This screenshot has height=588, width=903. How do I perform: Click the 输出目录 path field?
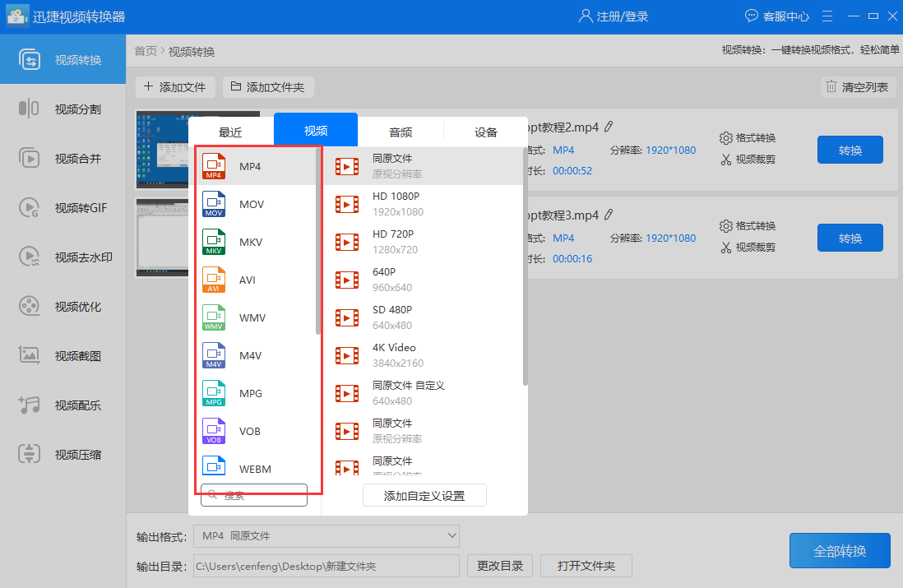tap(326, 566)
